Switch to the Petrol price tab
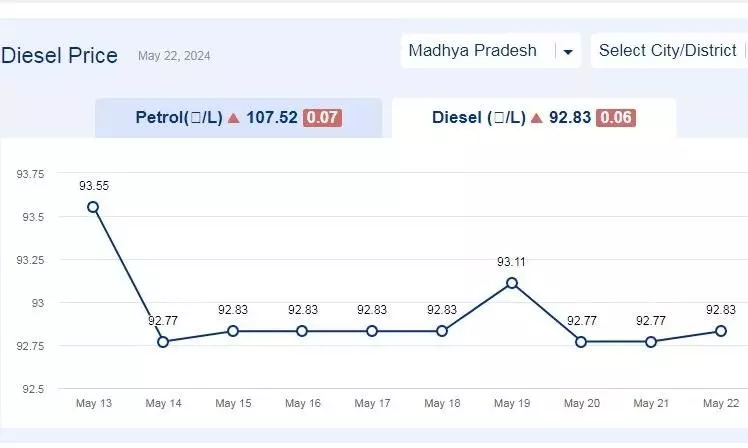The height and width of the screenshot is (448, 748). [x=239, y=118]
